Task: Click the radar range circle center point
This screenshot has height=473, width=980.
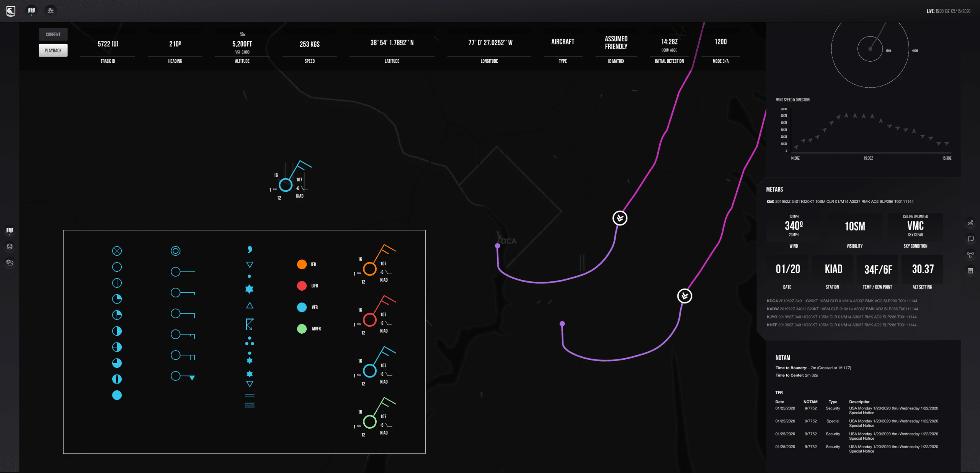Action: [870, 49]
